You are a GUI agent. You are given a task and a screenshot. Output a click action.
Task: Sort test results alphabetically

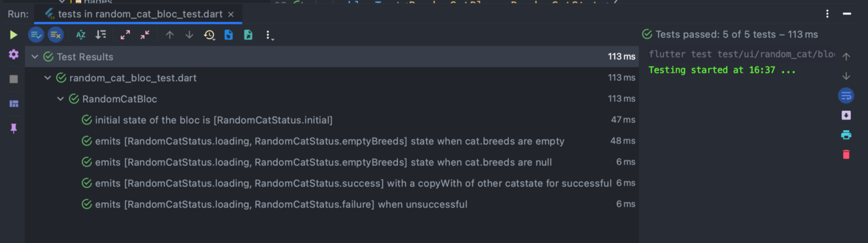[81, 35]
